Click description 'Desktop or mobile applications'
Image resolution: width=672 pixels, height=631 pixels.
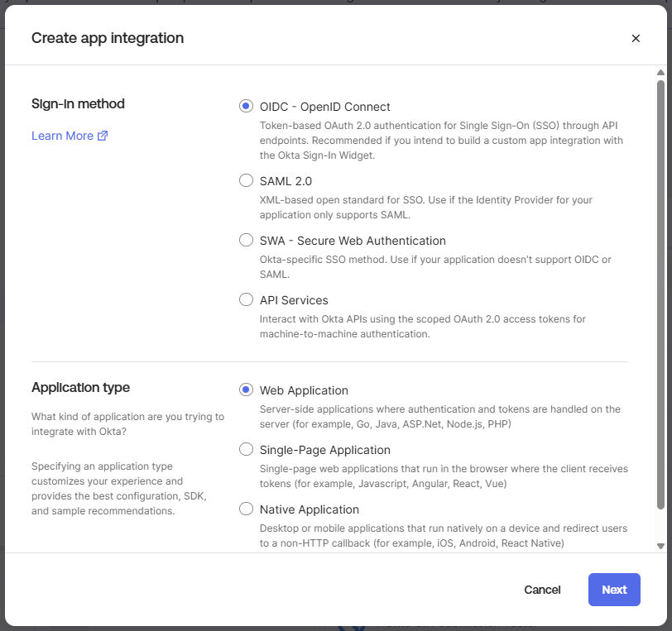[x=443, y=535]
